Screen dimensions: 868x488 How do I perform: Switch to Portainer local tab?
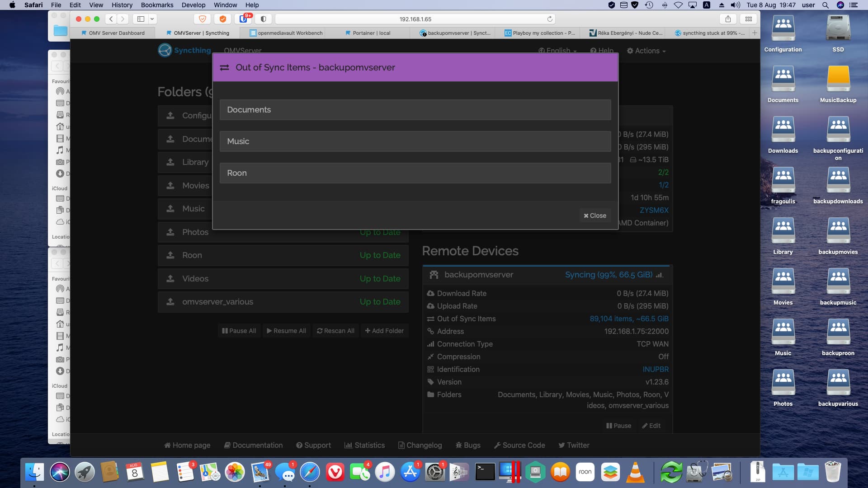pyautogui.click(x=368, y=33)
